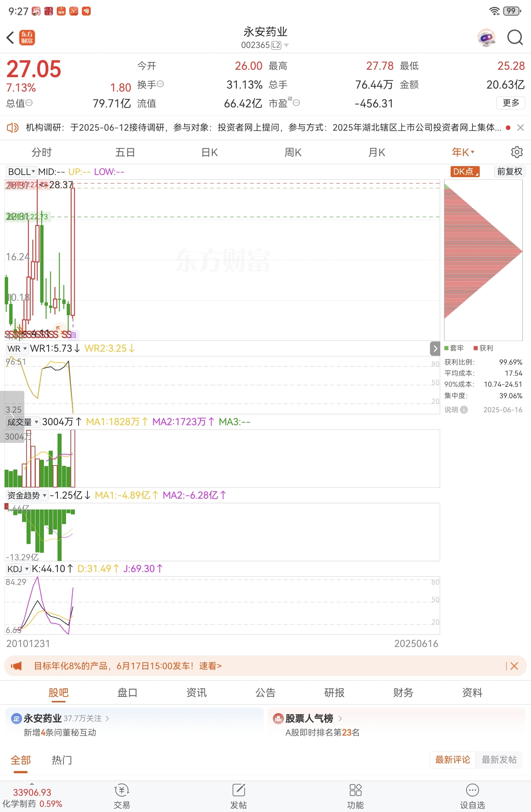The width and height of the screenshot is (531, 812).
Task: Select the 资料 tab
Action: tap(472, 693)
